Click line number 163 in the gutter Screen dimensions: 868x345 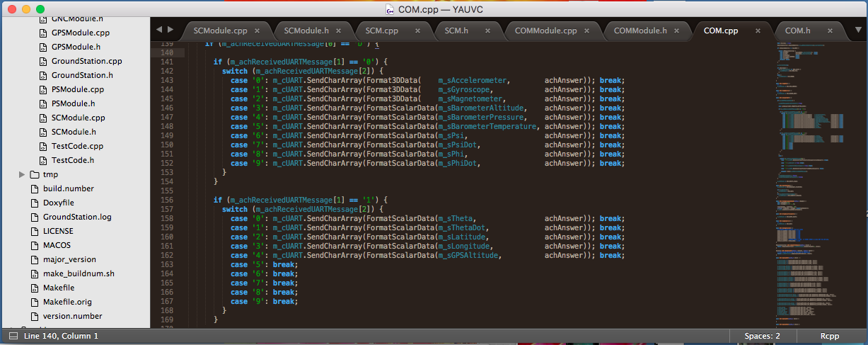pos(167,264)
